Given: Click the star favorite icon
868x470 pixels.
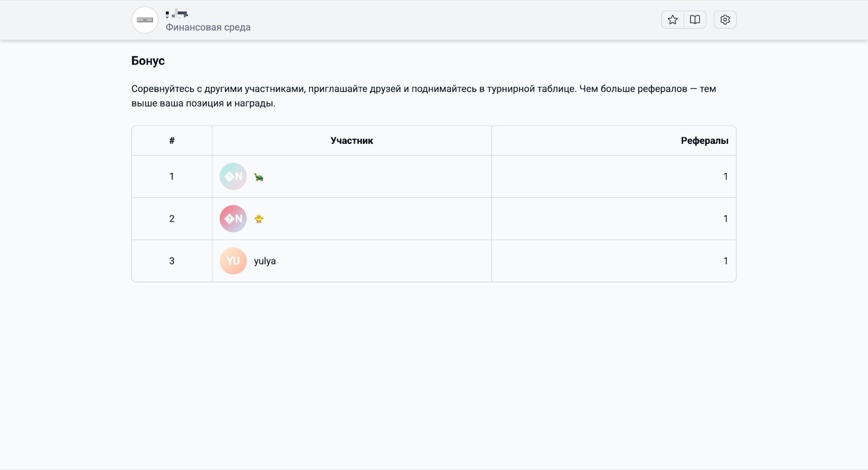Looking at the screenshot, I should 673,20.
